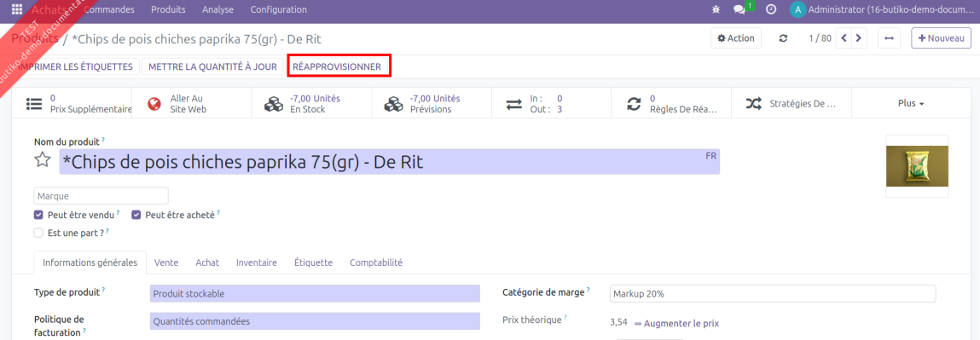Click Augmenter le prix link
The width and height of the screenshot is (980, 340).
[x=676, y=323]
